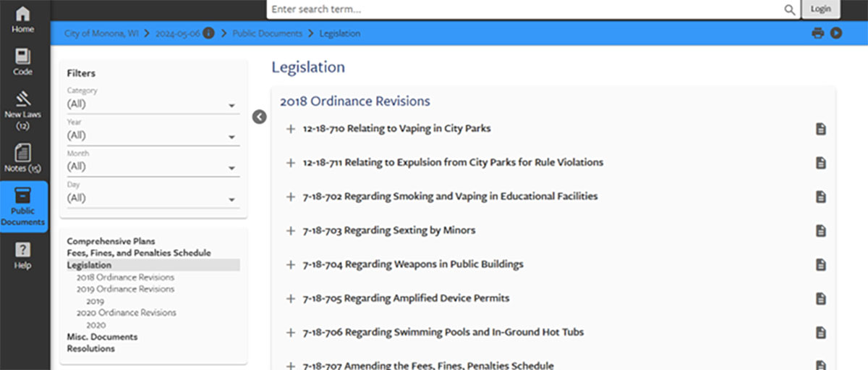Open the Notes sidebar icon
Image resolution: width=868 pixels, height=370 pixels.
click(x=22, y=153)
